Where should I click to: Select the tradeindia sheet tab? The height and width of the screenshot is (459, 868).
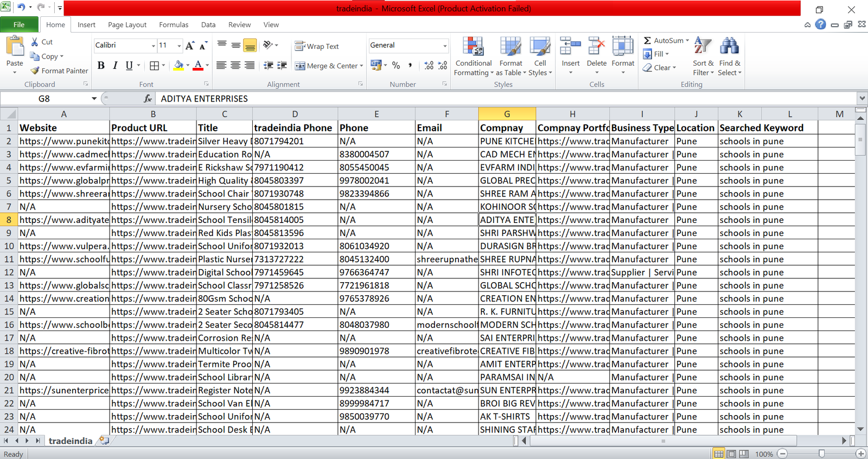point(71,441)
